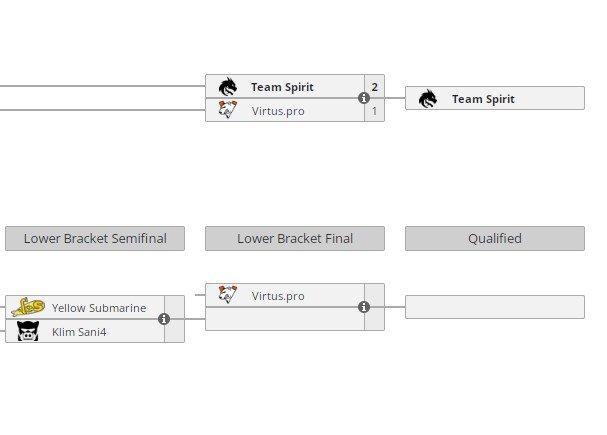Click Team Spirit name in qualified slot
Image resolution: width=607 pixels, height=435 pixels.
[483, 99]
